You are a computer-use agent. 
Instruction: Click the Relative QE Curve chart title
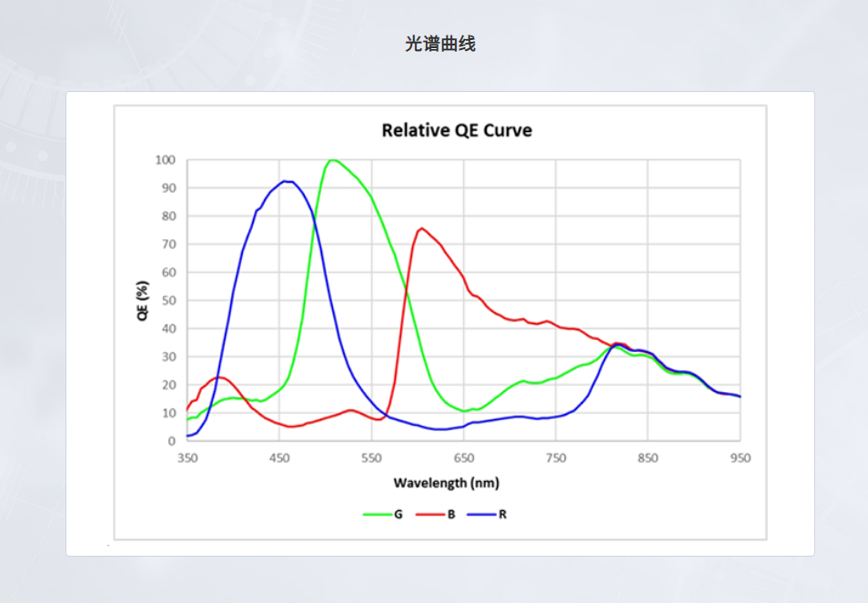tap(457, 130)
